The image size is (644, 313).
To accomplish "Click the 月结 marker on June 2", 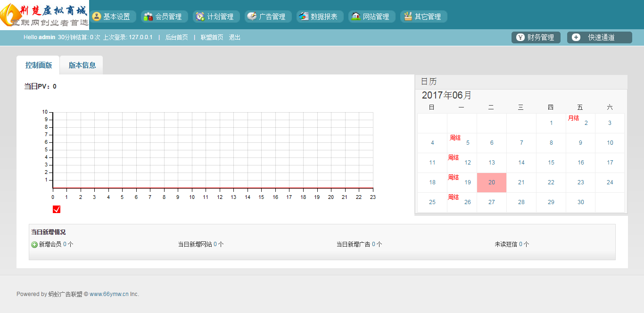I will tap(573, 118).
